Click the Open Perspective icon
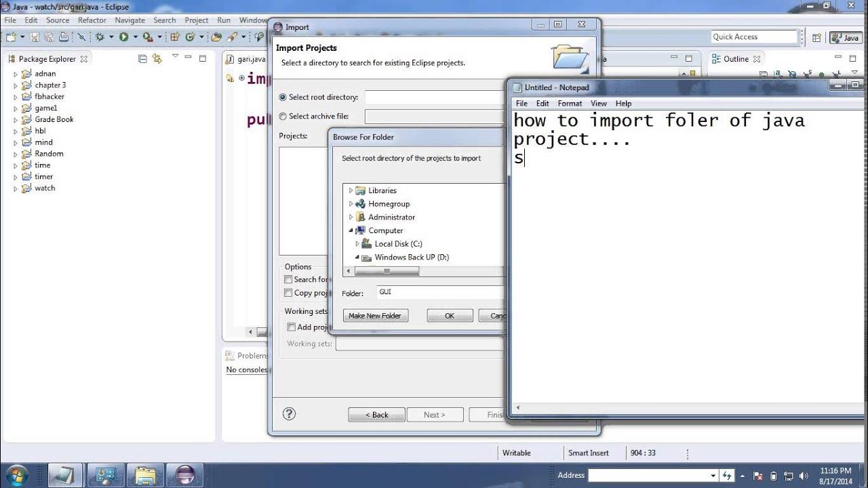The height and width of the screenshot is (488, 868). click(817, 38)
